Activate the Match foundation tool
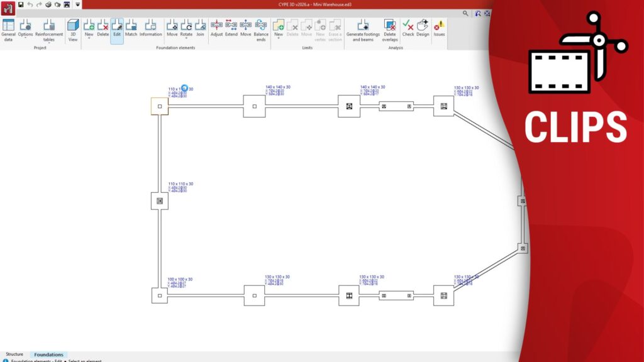The height and width of the screenshot is (362, 644). [x=131, y=28]
